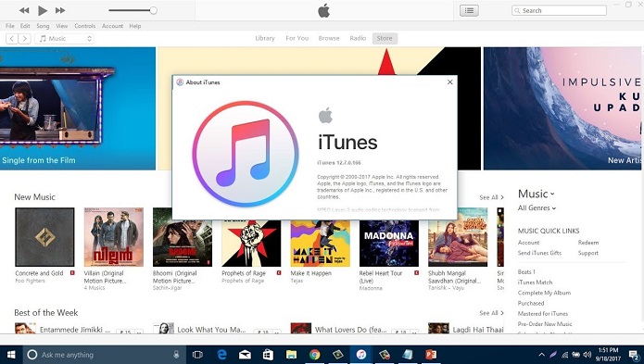
Task: Open the Up Next list view icon
Action: pyautogui.click(x=469, y=11)
